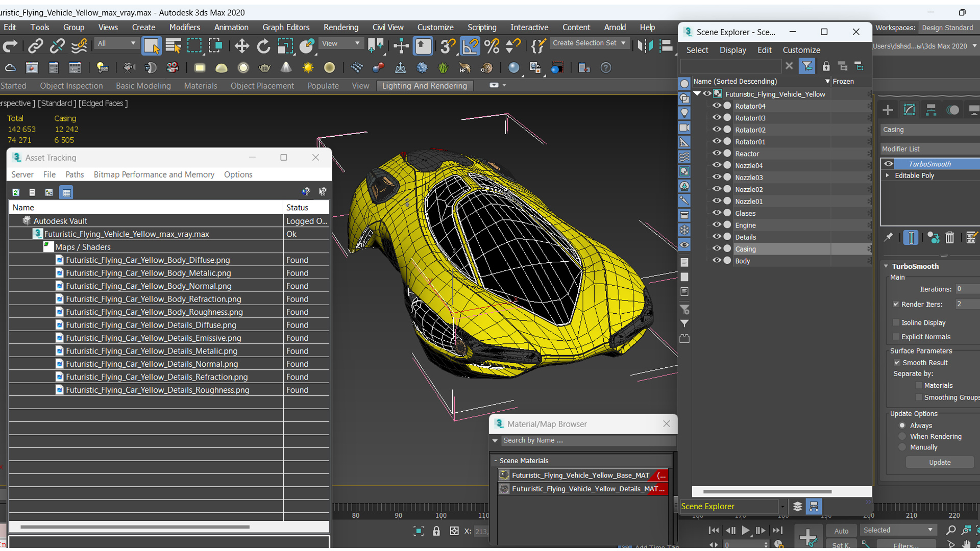980x551 pixels.
Task: Toggle the Rectangular Selection Region tool
Action: click(x=194, y=46)
